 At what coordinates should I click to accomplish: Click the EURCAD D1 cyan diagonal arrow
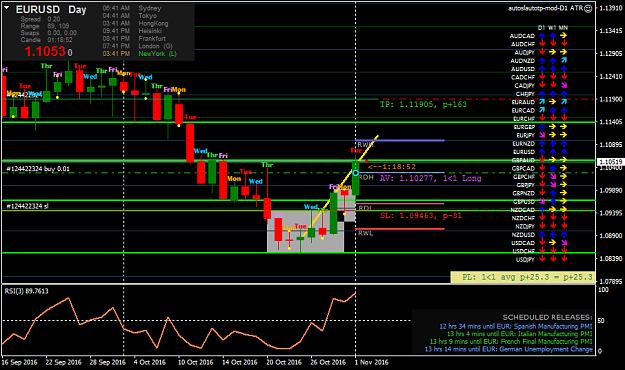coord(542,110)
